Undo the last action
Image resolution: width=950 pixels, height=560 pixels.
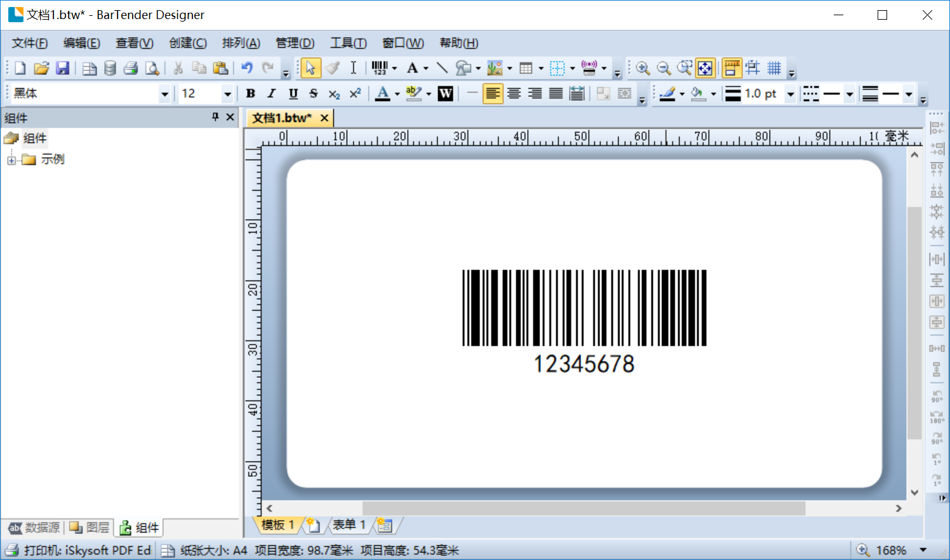tap(247, 68)
